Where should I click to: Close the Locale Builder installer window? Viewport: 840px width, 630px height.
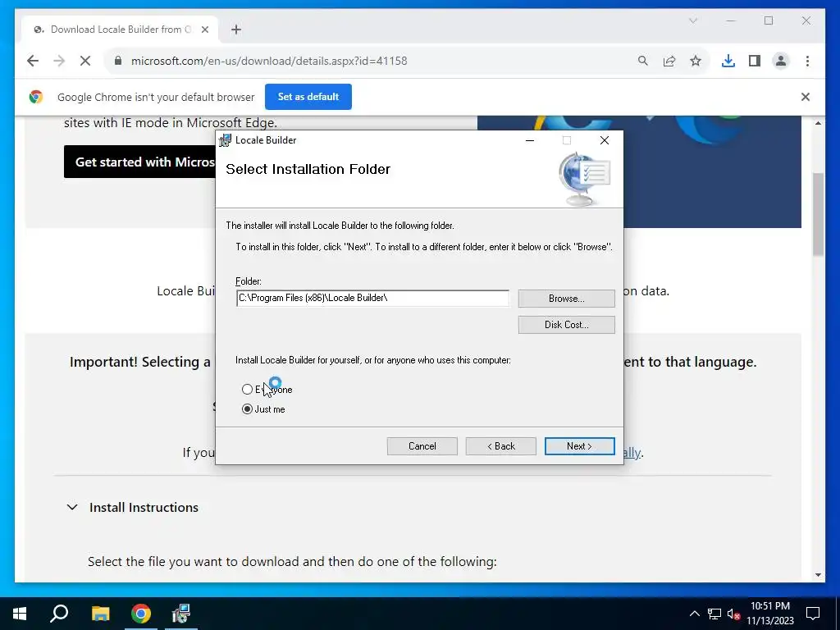tap(605, 140)
